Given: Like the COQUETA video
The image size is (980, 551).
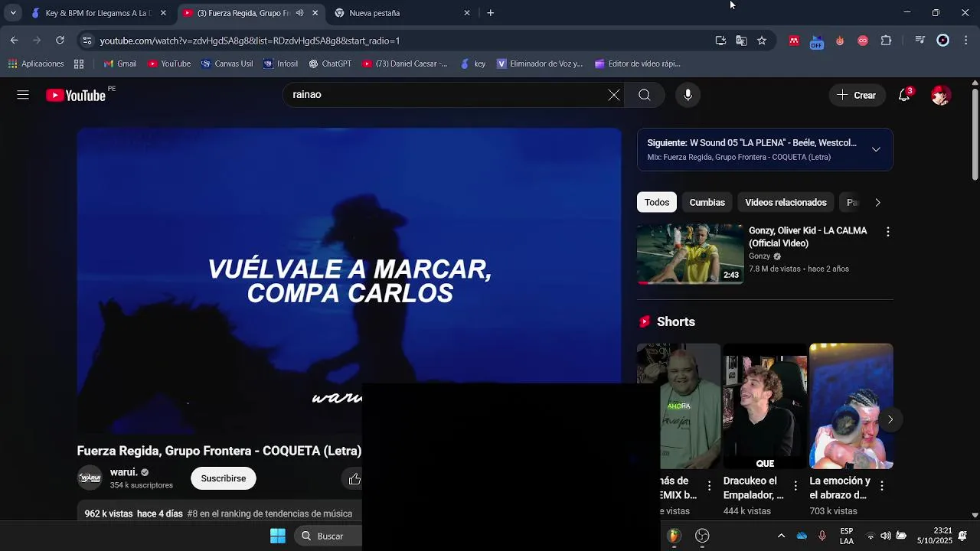Looking at the screenshot, I should point(354,479).
